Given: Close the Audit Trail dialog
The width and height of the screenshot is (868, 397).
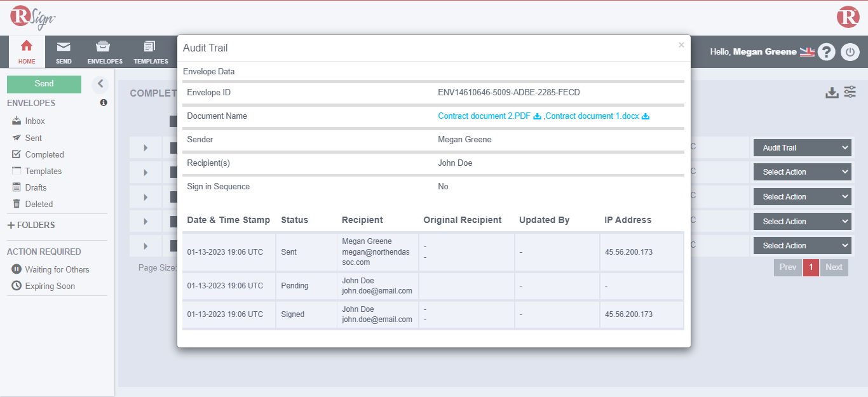Looking at the screenshot, I should click(681, 45).
